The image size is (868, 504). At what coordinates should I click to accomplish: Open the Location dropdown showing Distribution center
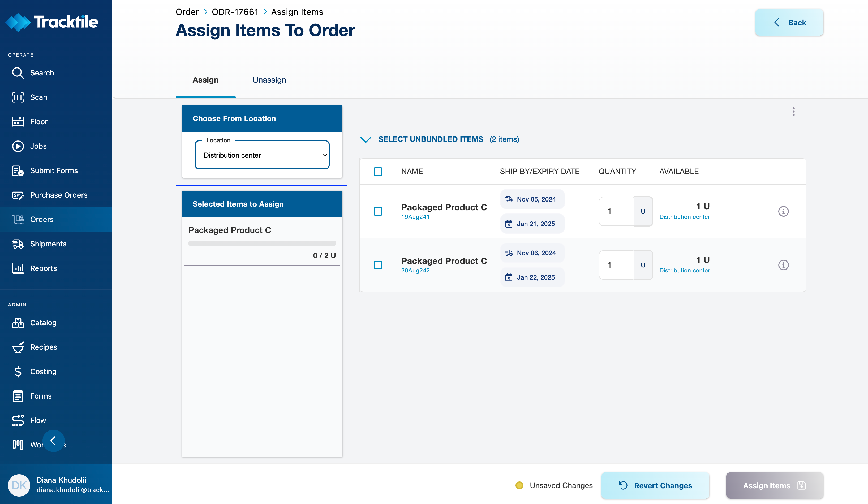pos(262,155)
